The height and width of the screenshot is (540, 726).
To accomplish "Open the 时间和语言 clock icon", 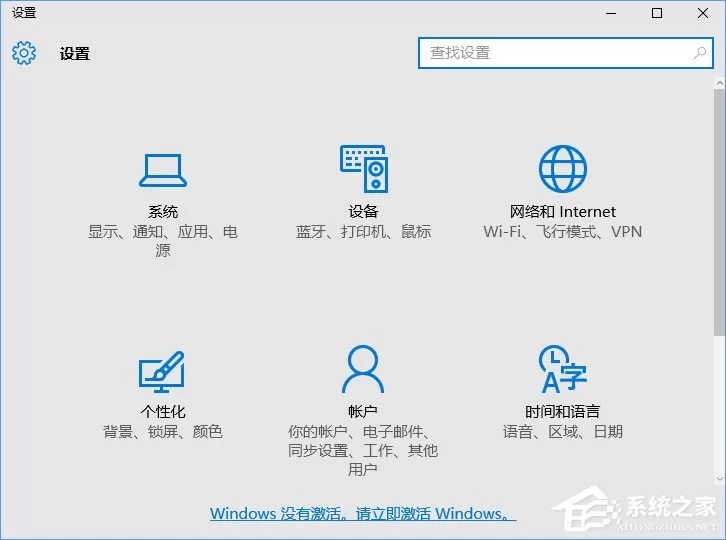I will (563, 369).
